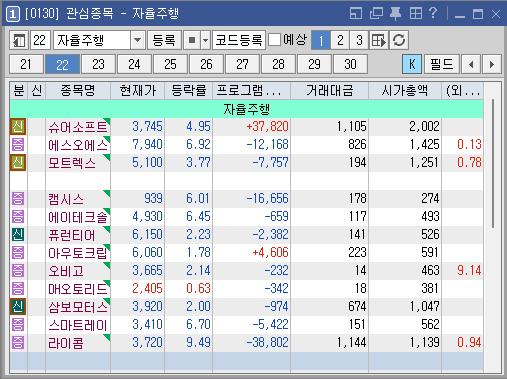Image resolution: width=507 pixels, height=379 pixels.
Task: Select page 1 toggle button
Action: [x=321, y=40]
